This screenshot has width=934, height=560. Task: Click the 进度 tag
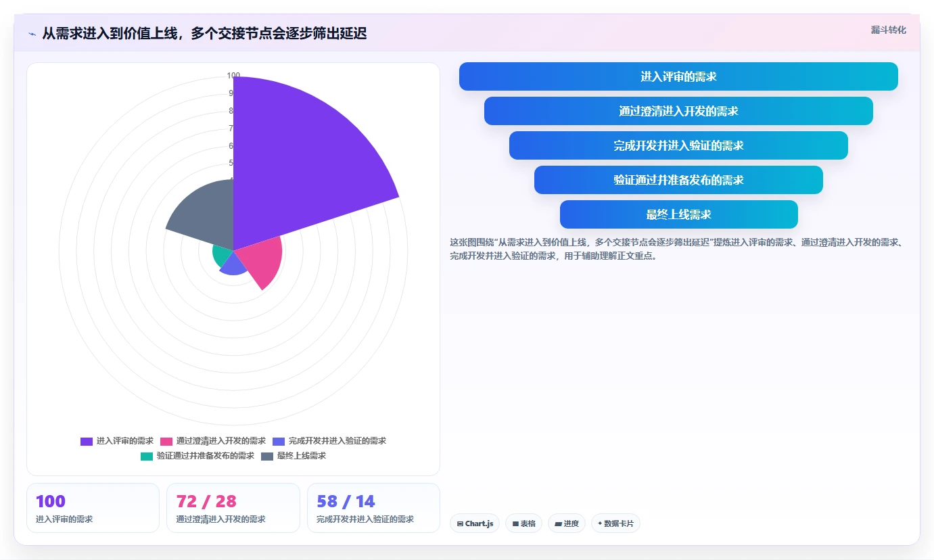(x=567, y=523)
